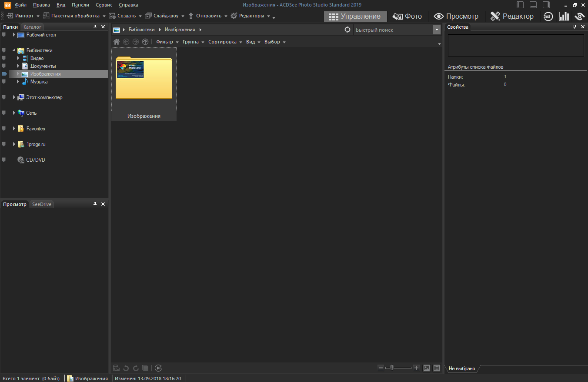Toggle easy-select marker next to Этот компьютер
588x382 pixels.
pos(4,97)
